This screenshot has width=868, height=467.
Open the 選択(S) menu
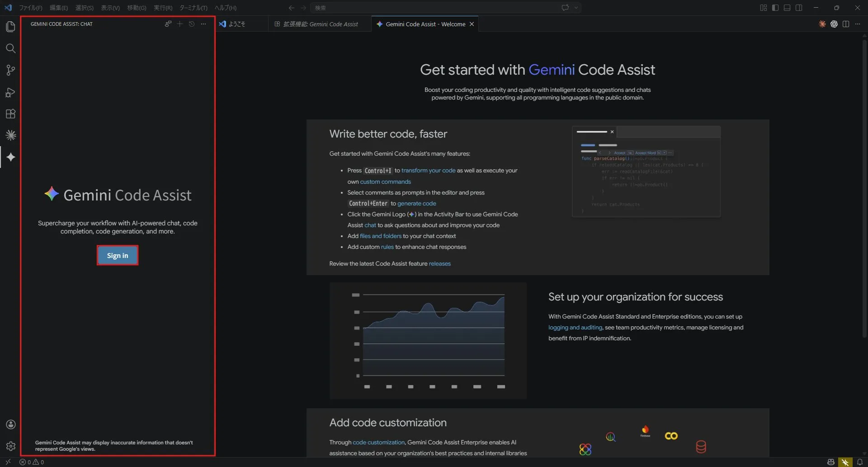85,8
